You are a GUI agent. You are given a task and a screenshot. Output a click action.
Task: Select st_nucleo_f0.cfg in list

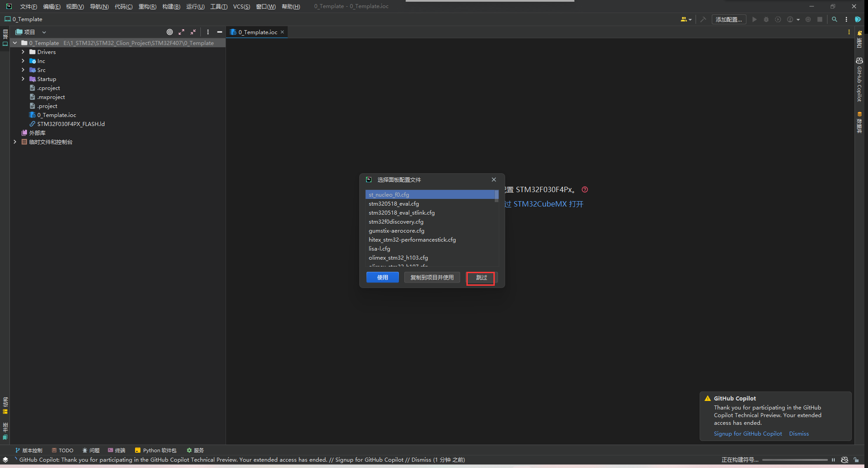click(x=430, y=194)
